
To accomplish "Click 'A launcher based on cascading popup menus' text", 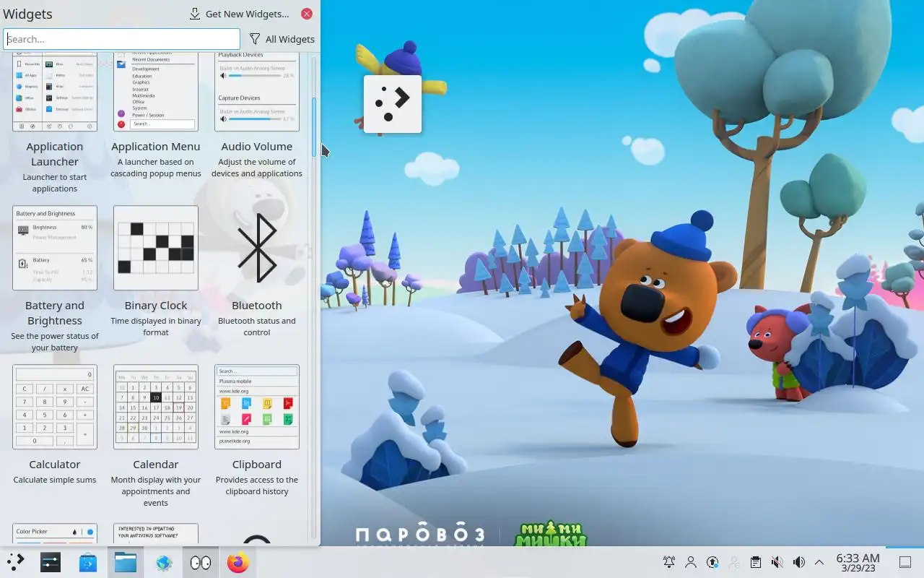I will click(x=156, y=168).
